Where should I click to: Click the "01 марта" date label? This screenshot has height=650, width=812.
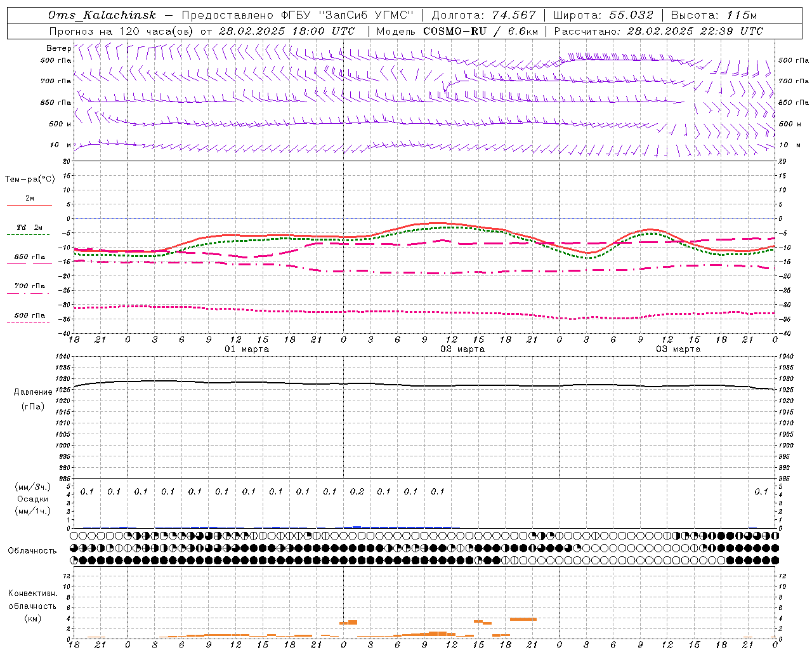click(x=247, y=349)
